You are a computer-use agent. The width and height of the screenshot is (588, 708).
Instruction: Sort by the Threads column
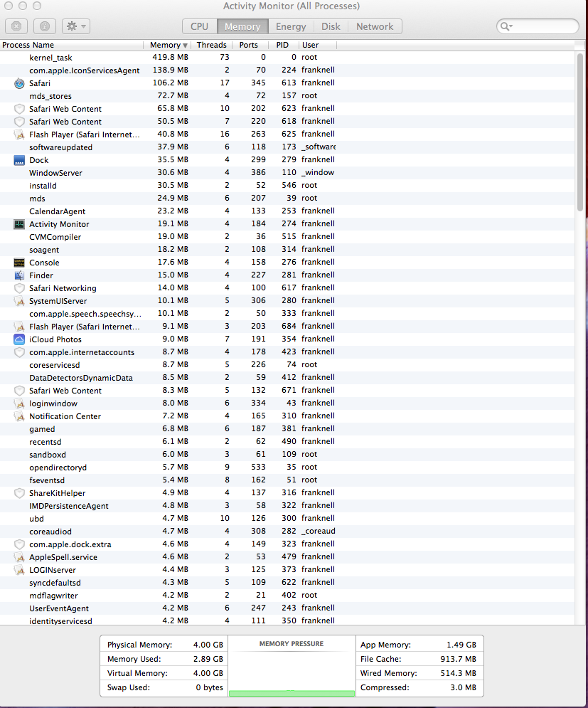point(212,45)
